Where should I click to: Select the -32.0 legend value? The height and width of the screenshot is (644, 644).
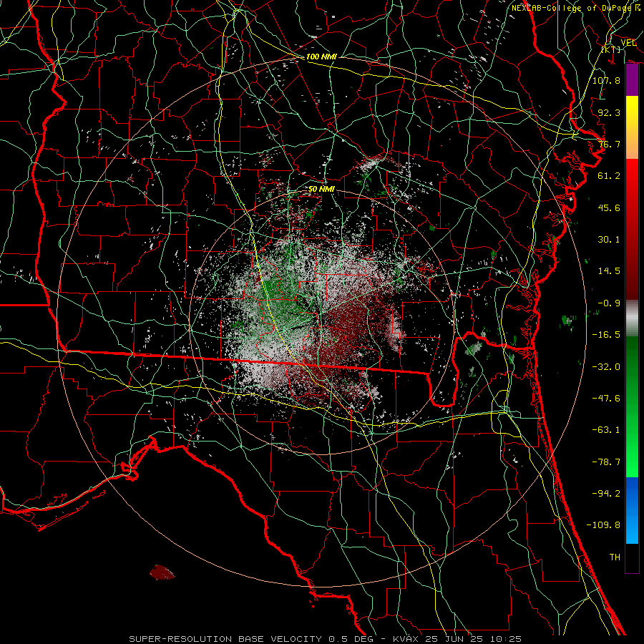tap(606, 367)
